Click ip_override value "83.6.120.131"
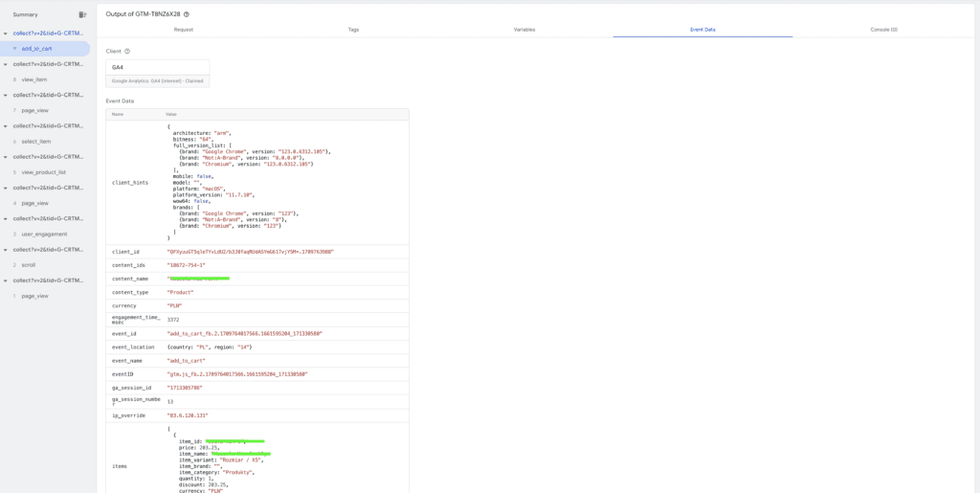 pos(188,415)
